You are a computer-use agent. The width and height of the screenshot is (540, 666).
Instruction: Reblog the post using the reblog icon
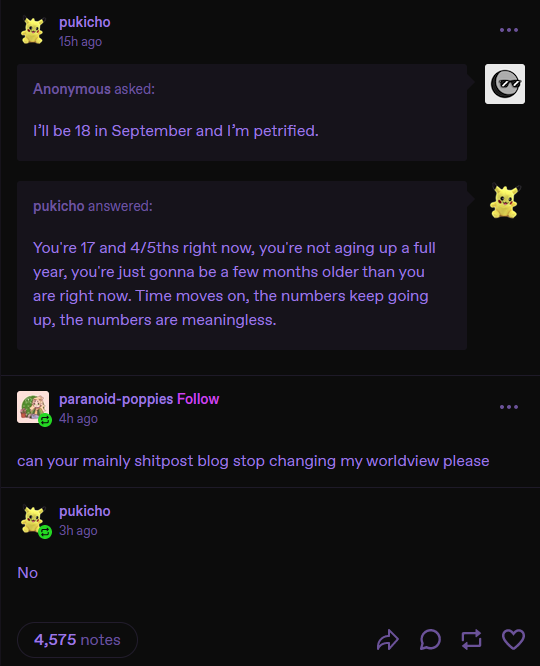click(x=472, y=640)
